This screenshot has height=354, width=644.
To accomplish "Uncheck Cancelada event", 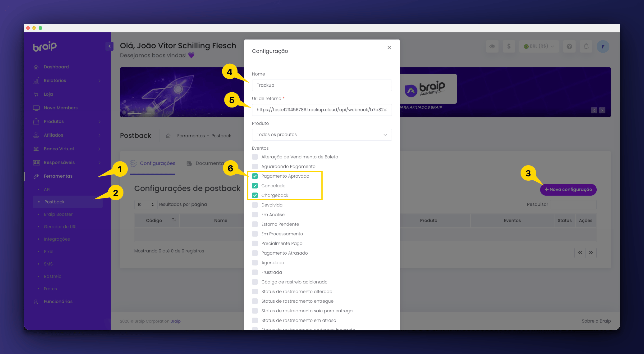I will pos(255,186).
